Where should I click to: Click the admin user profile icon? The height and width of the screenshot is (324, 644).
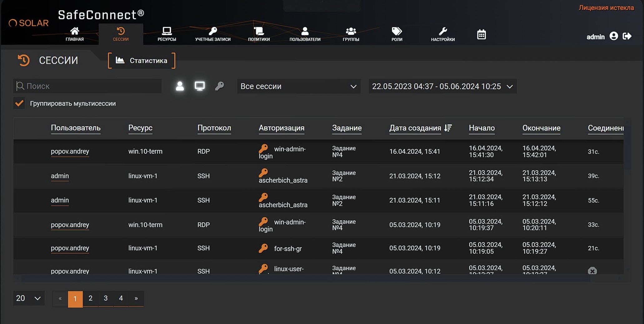[x=614, y=36]
